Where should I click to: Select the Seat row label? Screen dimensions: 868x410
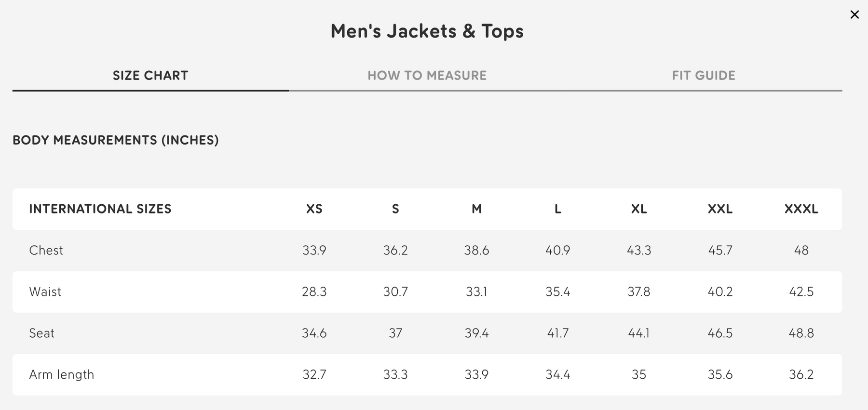[x=42, y=333]
